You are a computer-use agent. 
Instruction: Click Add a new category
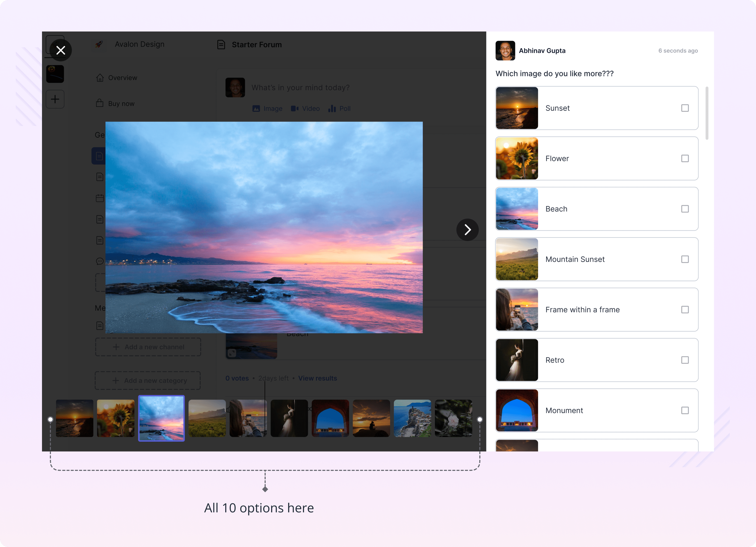[x=148, y=381]
